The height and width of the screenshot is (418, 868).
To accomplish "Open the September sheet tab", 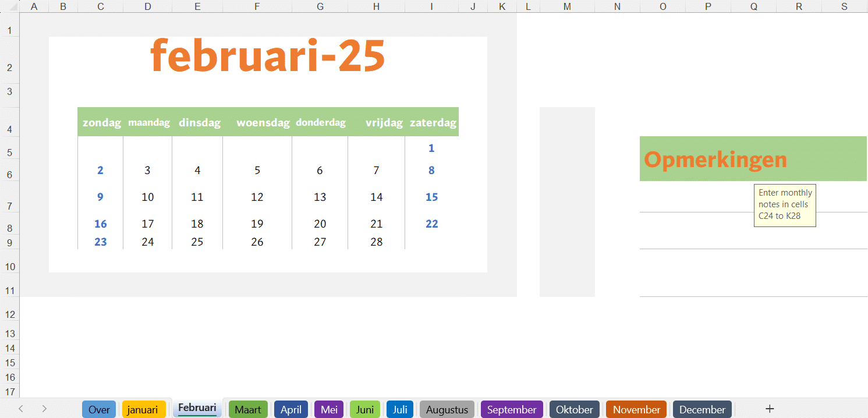I will (512, 409).
